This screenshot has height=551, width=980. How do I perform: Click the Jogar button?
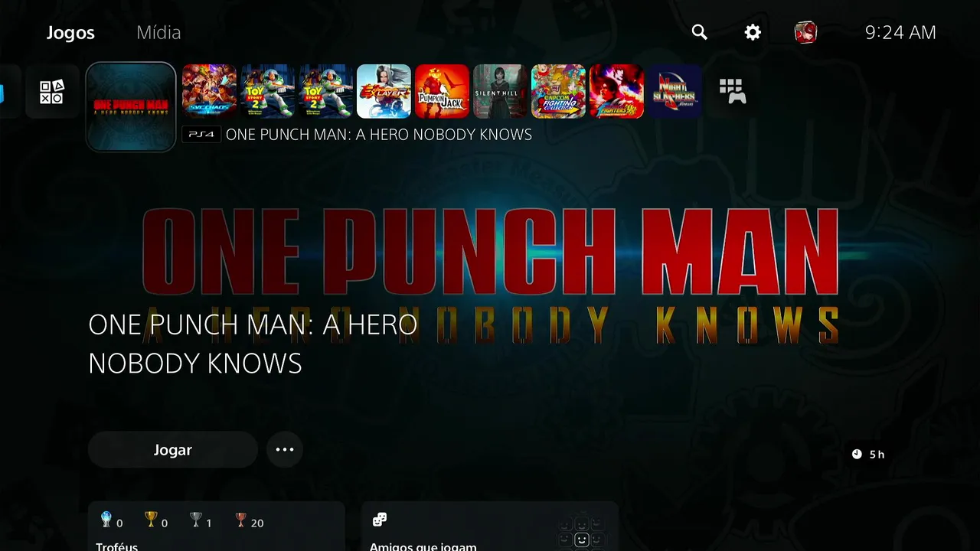click(x=172, y=450)
